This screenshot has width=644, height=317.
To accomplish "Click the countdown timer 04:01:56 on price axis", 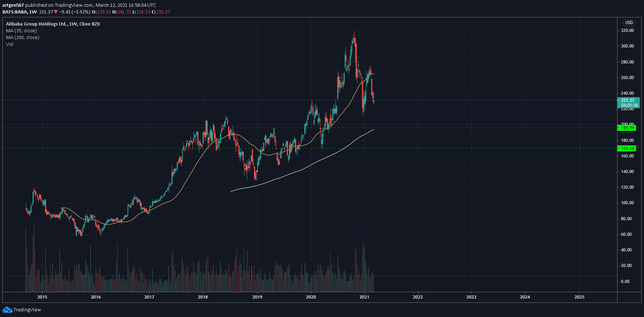I will tap(629, 105).
